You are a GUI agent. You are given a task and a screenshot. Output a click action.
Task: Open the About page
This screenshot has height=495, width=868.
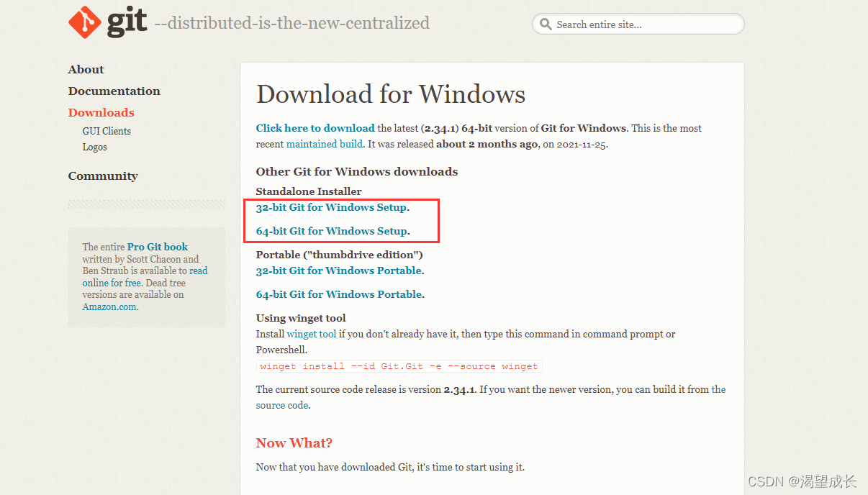coord(86,70)
